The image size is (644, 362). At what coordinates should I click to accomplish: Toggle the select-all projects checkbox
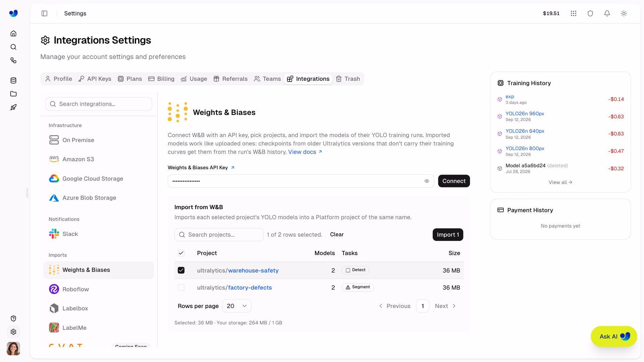(x=181, y=253)
